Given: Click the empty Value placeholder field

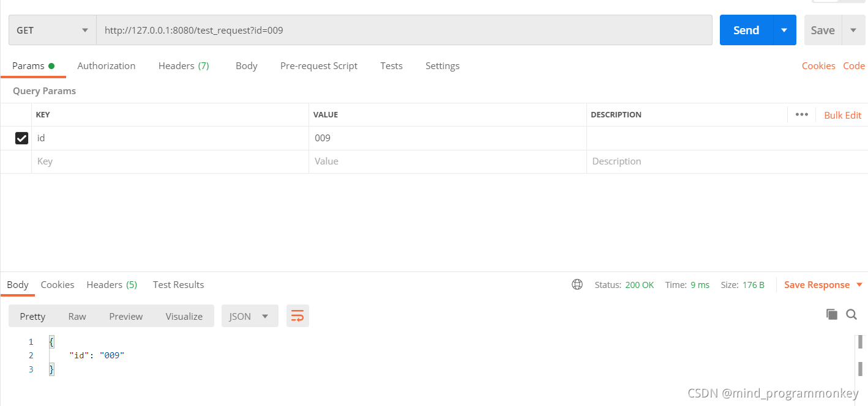Looking at the screenshot, I should (x=447, y=161).
